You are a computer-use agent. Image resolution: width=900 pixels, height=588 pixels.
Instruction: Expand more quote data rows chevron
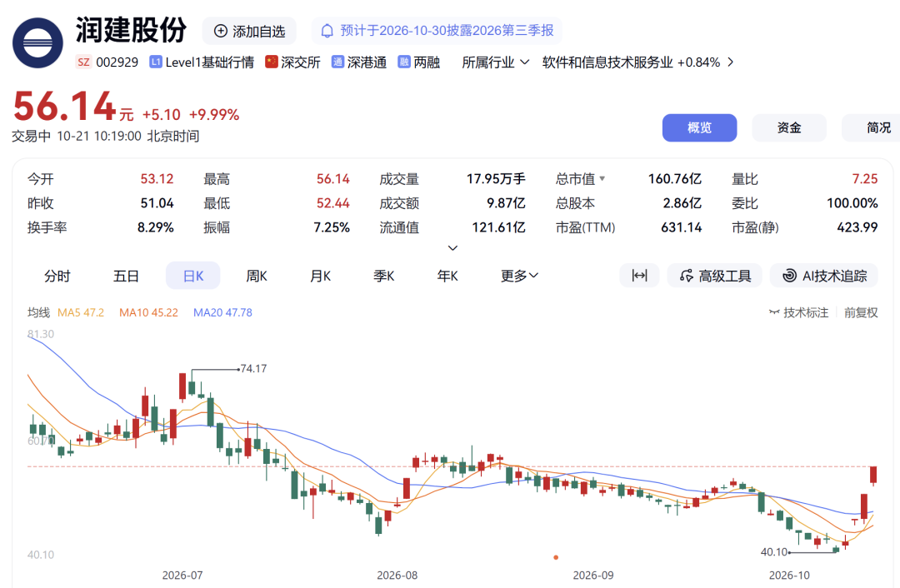pyautogui.click(x=452, y=248)
